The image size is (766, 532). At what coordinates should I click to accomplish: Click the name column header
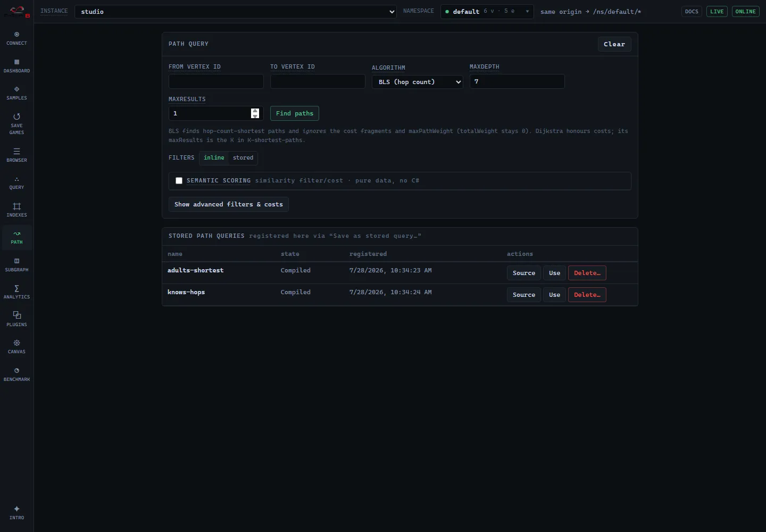[x=175, y=254]
